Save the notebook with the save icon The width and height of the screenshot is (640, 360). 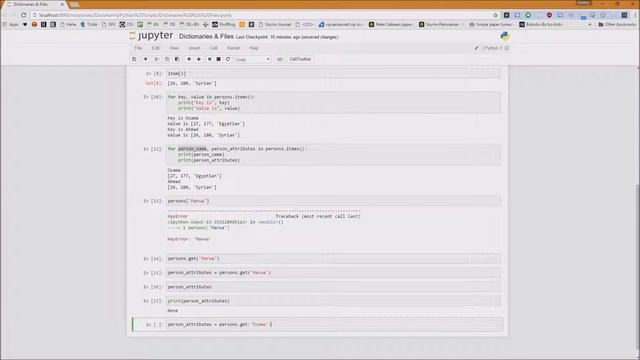tap(134, 59)
